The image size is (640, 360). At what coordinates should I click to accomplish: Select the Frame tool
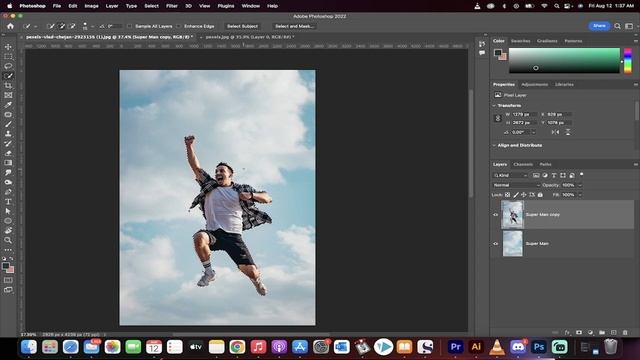pos(8,95)
